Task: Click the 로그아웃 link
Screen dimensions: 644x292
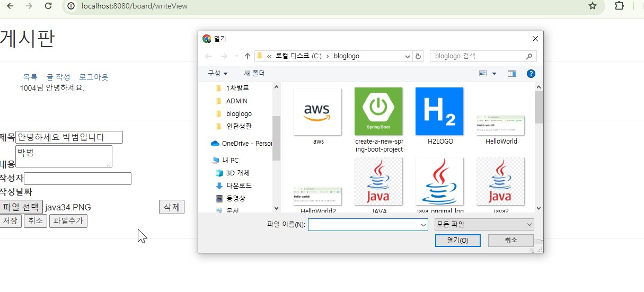Action: click(94, 77)
